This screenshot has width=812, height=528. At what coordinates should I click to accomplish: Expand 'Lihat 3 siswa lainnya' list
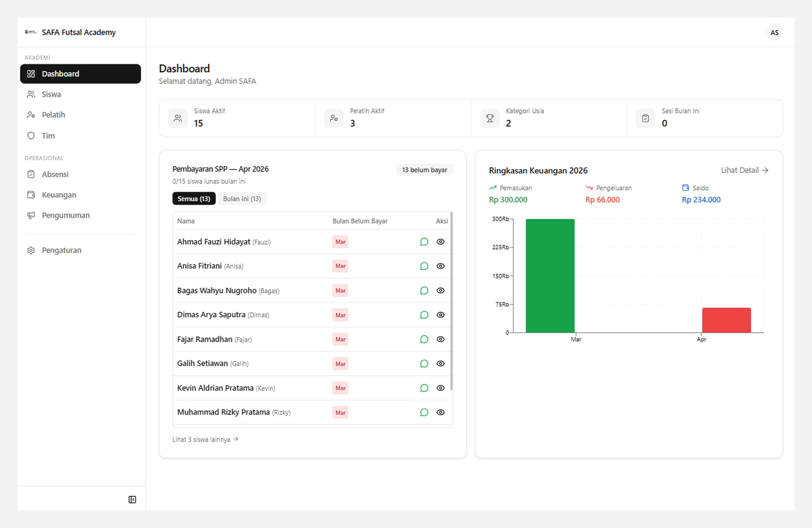point(205,439)
